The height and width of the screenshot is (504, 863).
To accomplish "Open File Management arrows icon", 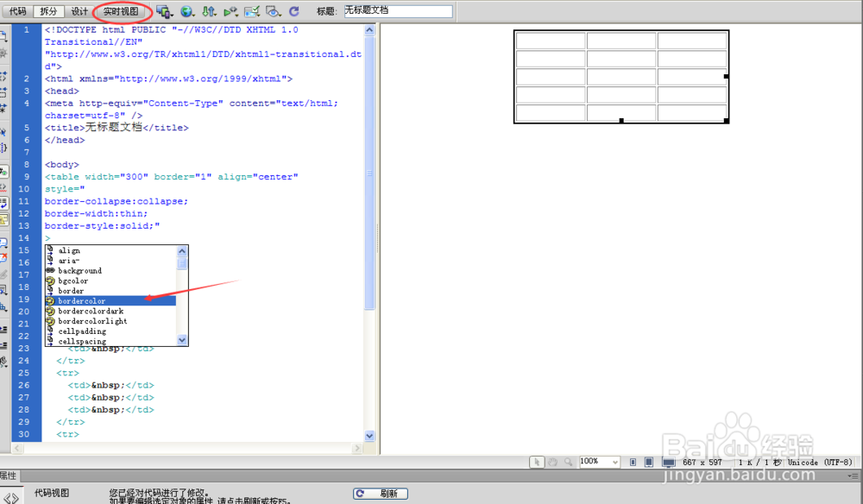I will 209,11.
